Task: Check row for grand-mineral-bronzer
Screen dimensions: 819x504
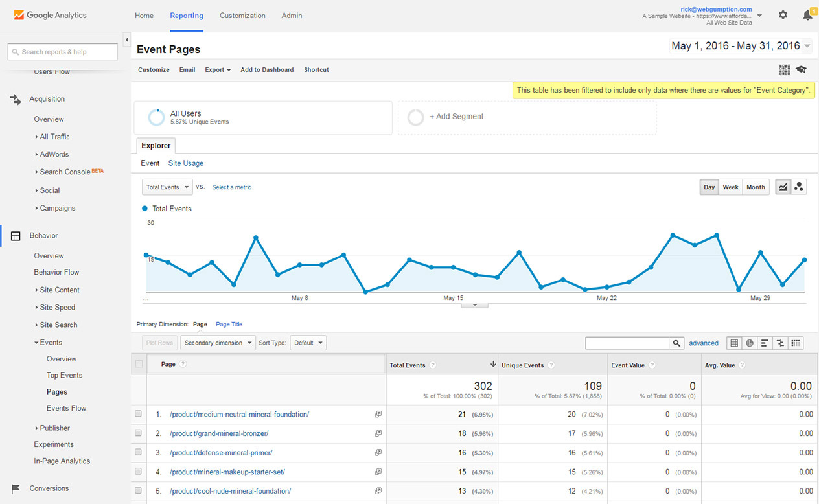Action: pyautogui.click(x=138, y=433)
